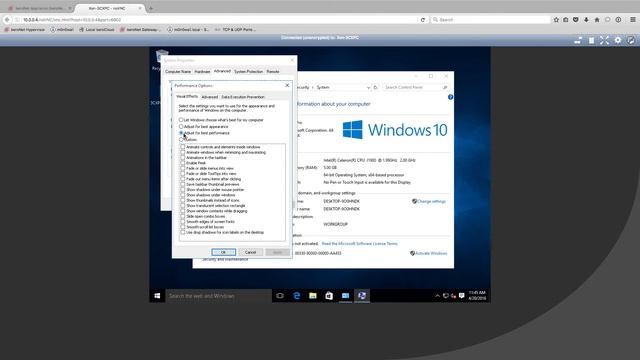Screen dimensions: 640x360
Task: Click the network icon in system tray
Action: pyautogui.click(x=446, y=296)
